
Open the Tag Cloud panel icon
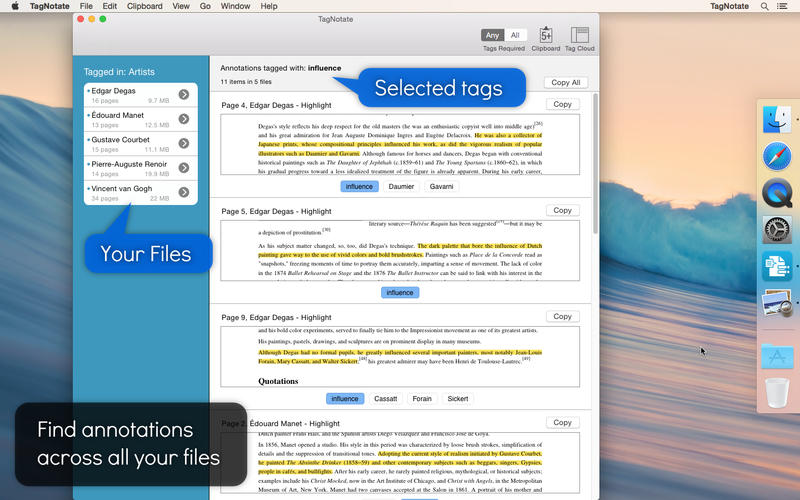pyautogui.click(x=580, y=35)
